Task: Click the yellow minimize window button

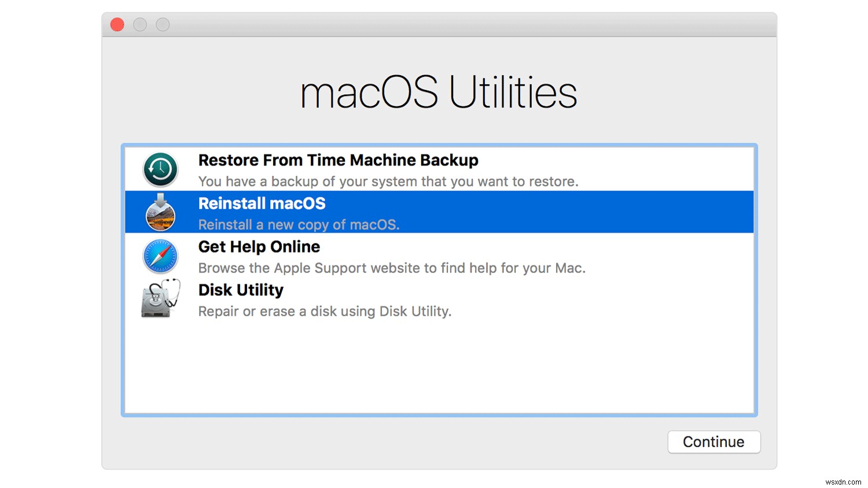Action: (139, 24)
